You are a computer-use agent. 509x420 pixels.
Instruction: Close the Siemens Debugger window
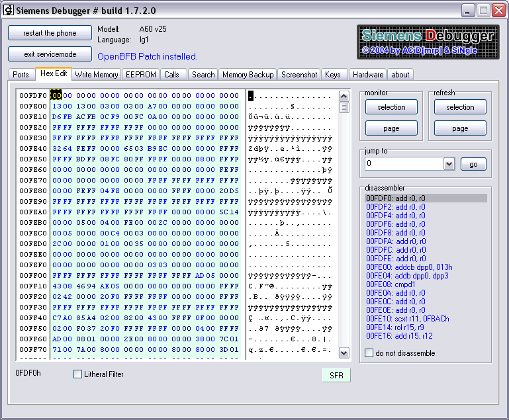pyautogui.click(x=498, y=11)
